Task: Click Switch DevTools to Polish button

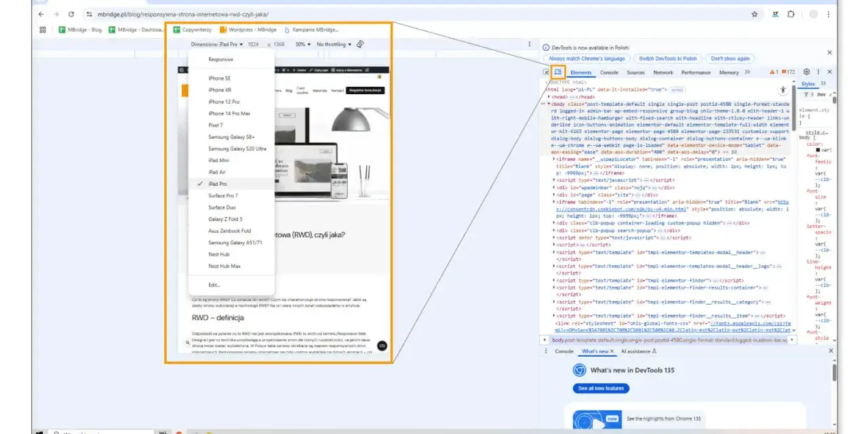Action: coord(668,58)
